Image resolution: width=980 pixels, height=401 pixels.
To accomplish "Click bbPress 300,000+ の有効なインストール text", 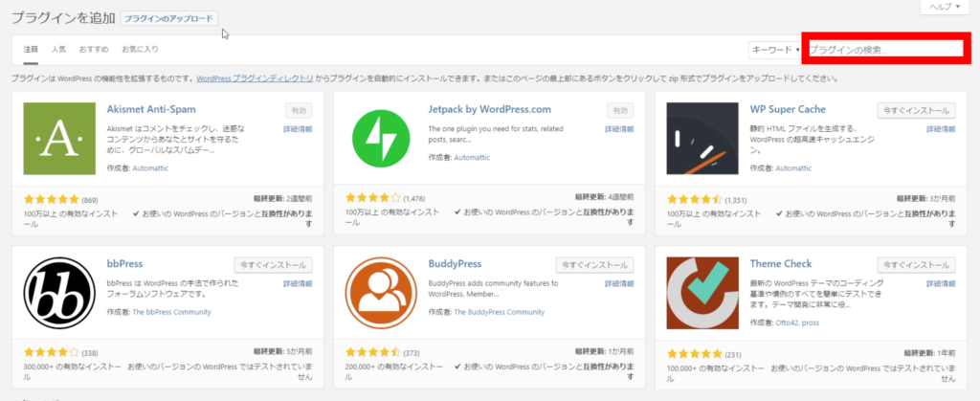I will (x=73, y=371).
